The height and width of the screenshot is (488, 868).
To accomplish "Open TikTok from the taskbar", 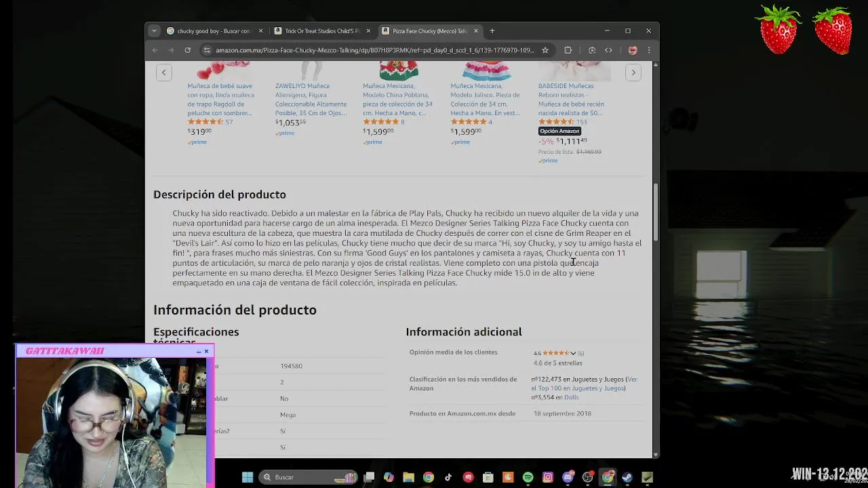I will (448, 477).
